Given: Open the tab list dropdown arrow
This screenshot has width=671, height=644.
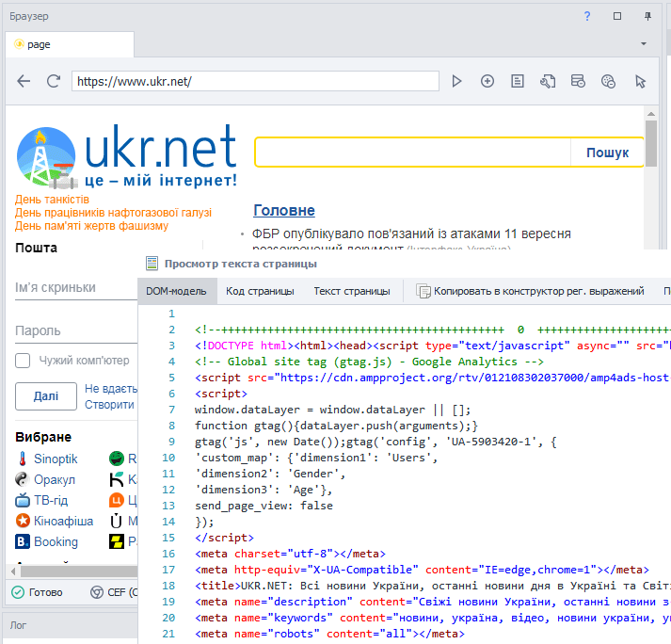Looking at the screenshot, I should [643, 43].
